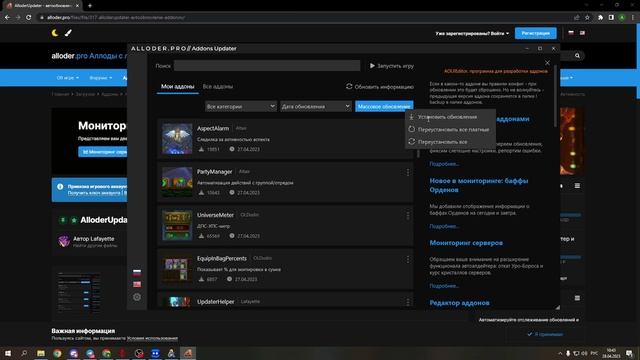
Task: Open Подробнее link under Мониторинг серверов
Action: tap(444, 286)
